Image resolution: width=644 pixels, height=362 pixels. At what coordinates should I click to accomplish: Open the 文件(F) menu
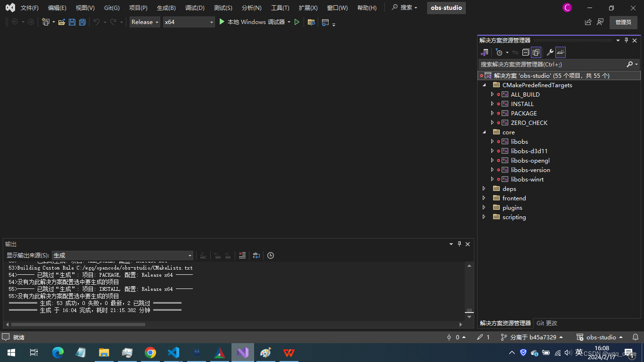[x=30, y=8]
